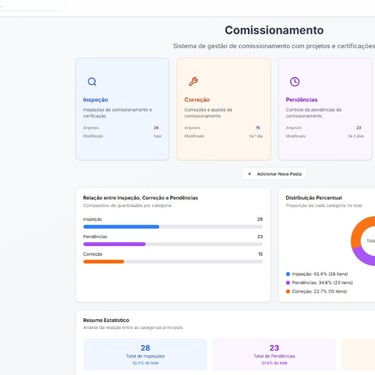
Task: Click the blue Inspeção legend square
Action: click(x=288, y=274)
